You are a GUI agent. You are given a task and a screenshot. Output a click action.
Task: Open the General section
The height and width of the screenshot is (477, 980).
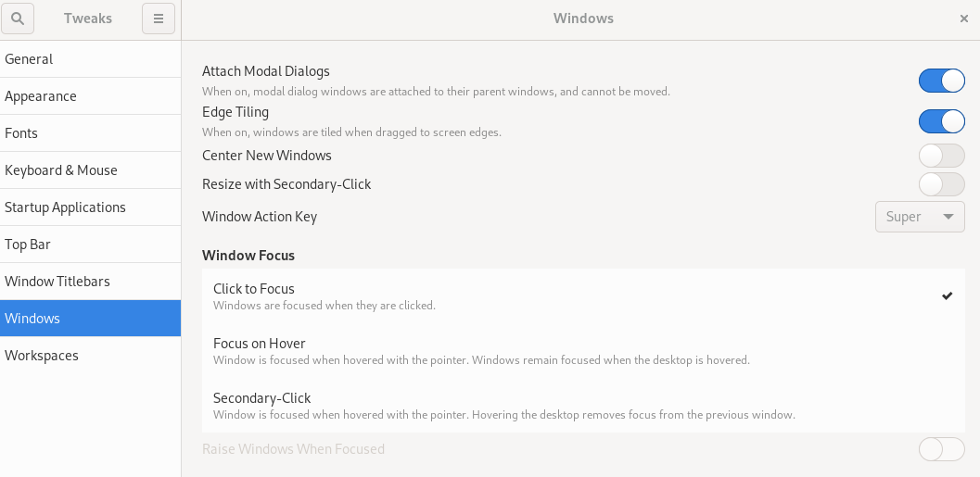(x=90, y=59)
